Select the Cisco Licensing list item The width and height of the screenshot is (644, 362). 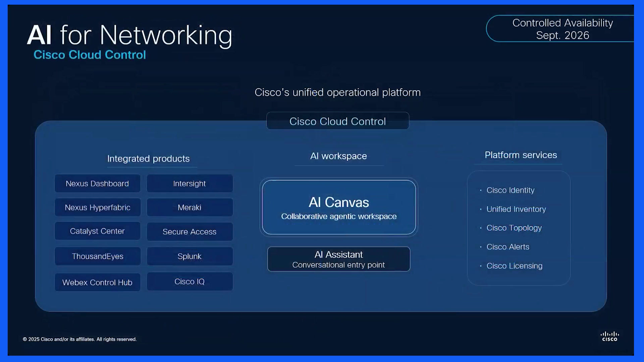click(x=514, y=266)
